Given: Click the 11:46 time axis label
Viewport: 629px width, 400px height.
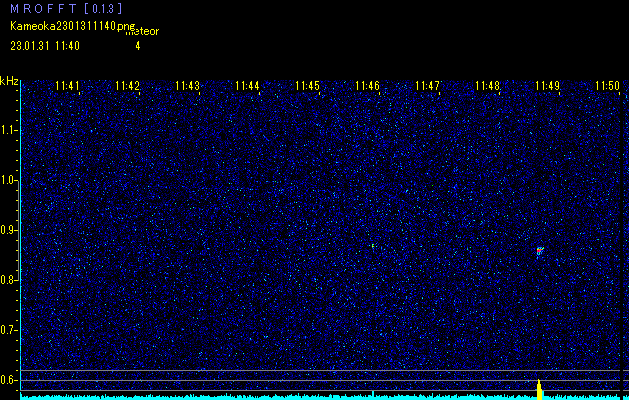Looking at the screenshot, I should click(x=367, y=86).
